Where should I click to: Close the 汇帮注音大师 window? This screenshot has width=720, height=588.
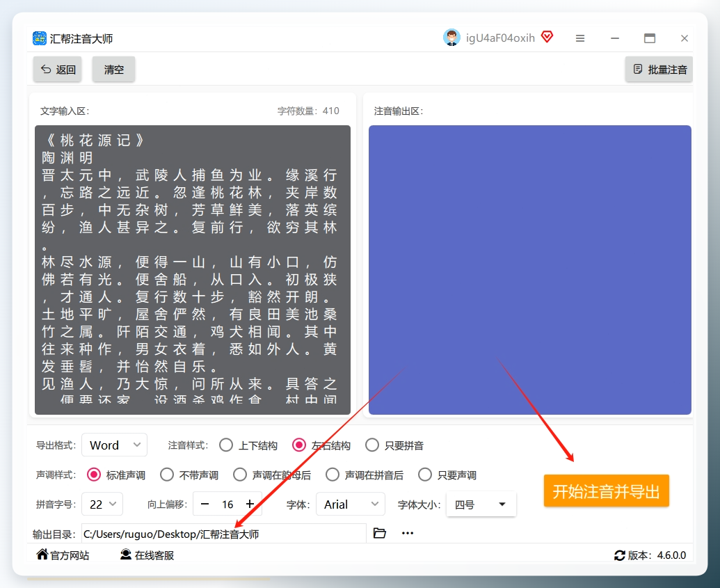[685, 38]
